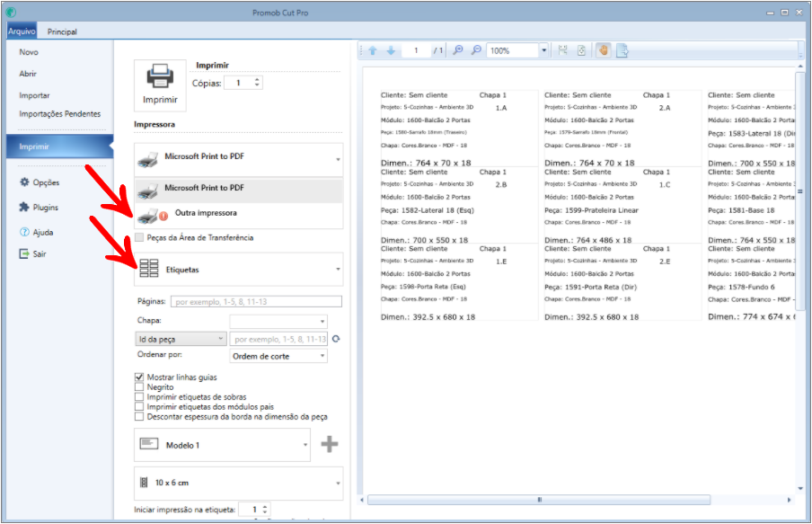Choose Importar from the sidebar
The width and height of the screenshot is (812, 524).
pos(35,95)
